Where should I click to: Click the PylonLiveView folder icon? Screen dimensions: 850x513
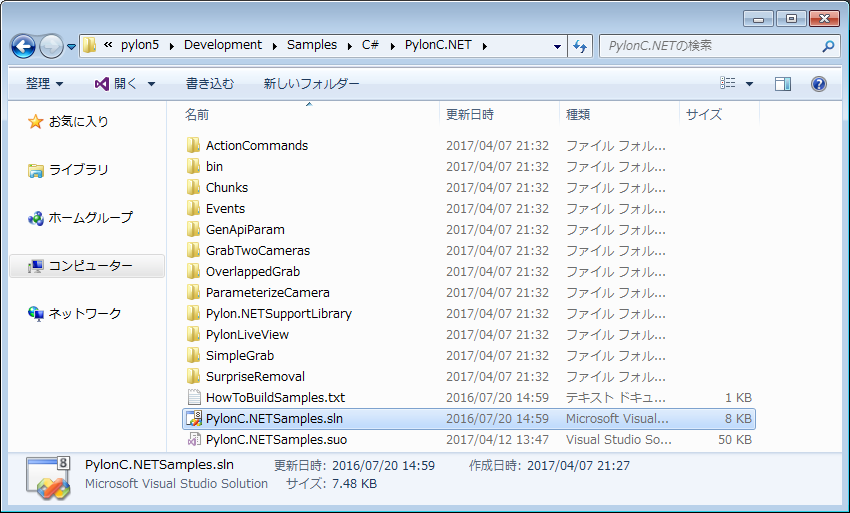click(x=194, y=334)
